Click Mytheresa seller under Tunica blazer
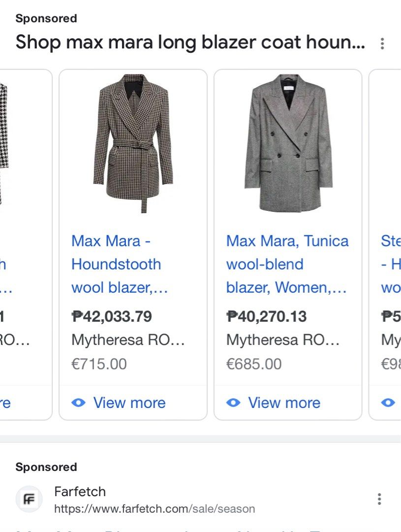The image size is (401, 532). pyautogui.click(x=283, y=339)
